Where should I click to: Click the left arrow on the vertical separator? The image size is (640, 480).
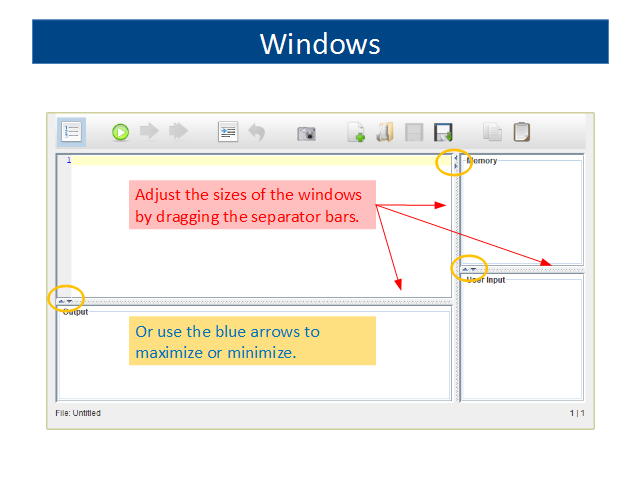tap(456, 158)
